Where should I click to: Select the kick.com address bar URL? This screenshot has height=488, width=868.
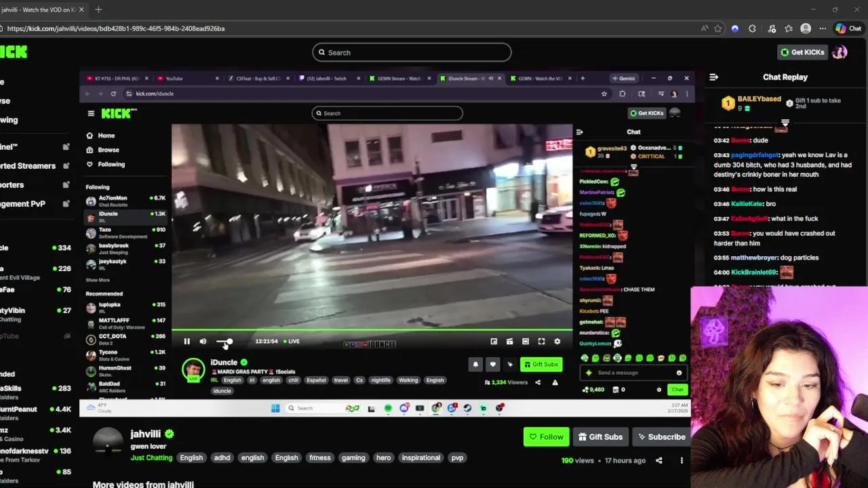coord(116,28)
